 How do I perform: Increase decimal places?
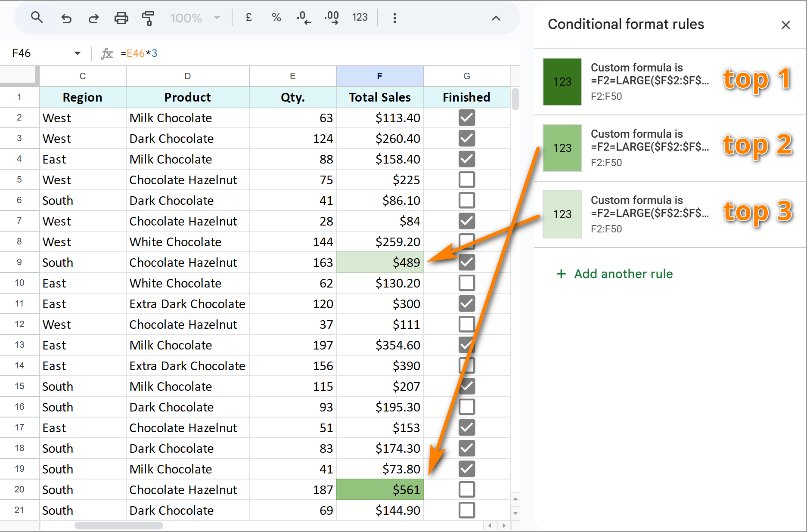click(331, 18)
